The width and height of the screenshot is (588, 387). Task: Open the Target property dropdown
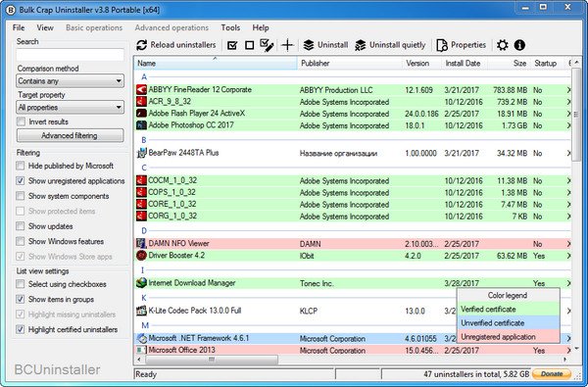point(71,107)
